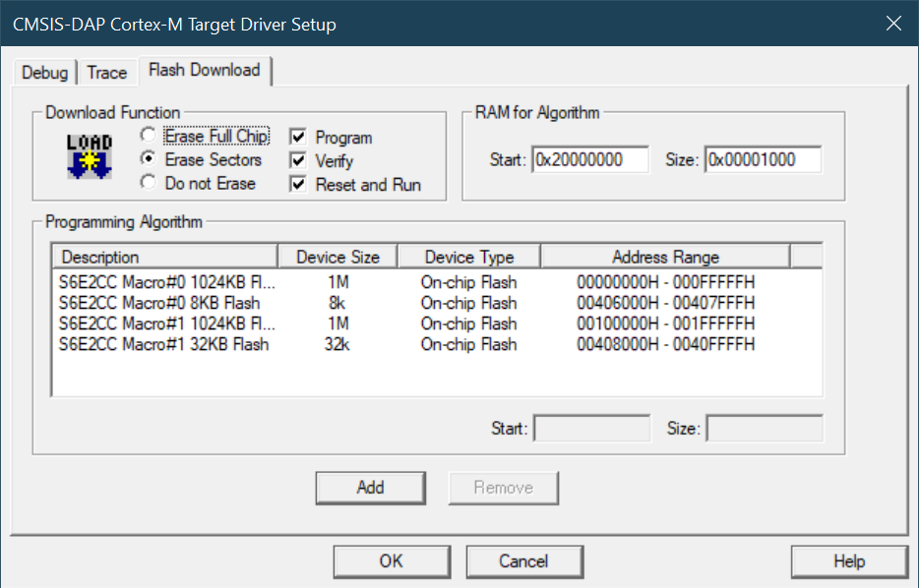Close the Target Driver Setup dialog
919x588 pixels.
pos(893,24)
